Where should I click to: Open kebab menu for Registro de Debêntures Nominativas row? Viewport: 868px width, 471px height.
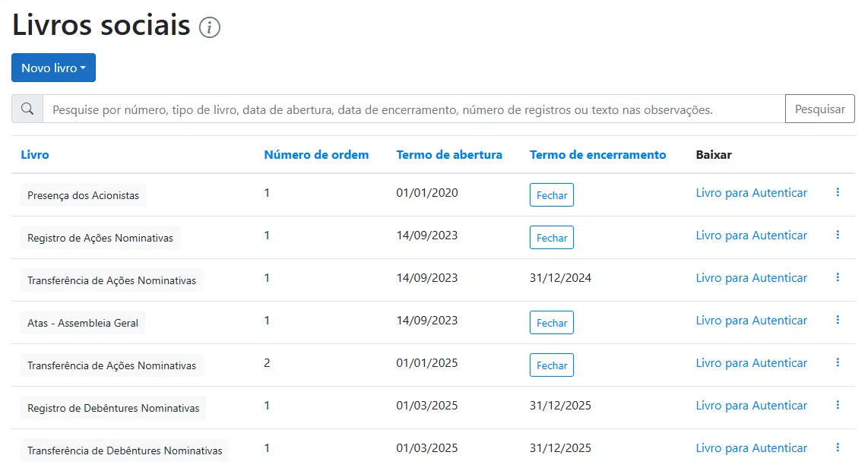tap(838, 405)
